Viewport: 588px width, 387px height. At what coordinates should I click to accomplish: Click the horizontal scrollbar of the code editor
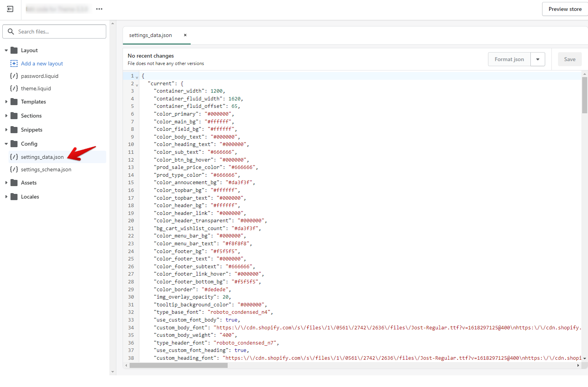coord(179,366)
